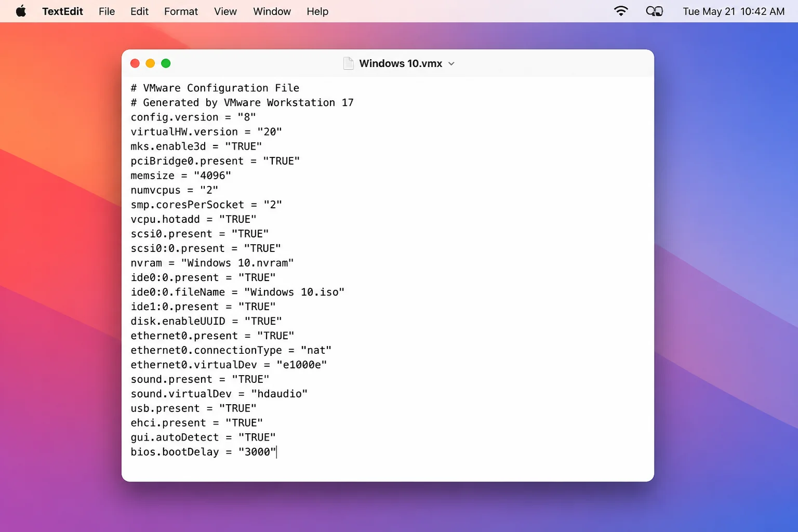This screenshot has width=798, height=532.
Task: Click the pciBridge0.present line
Action: [215, 161]
